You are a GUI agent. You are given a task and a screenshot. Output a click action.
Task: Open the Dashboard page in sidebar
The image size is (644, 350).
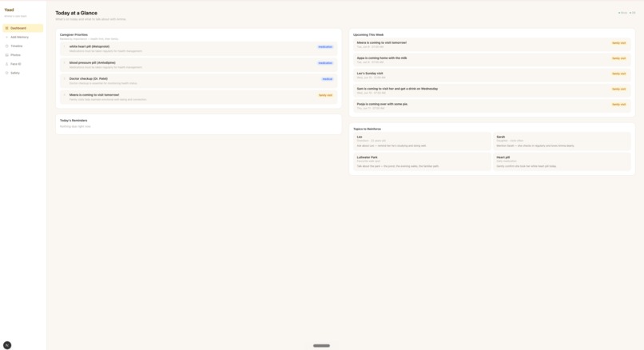click(x=22, y=28)
